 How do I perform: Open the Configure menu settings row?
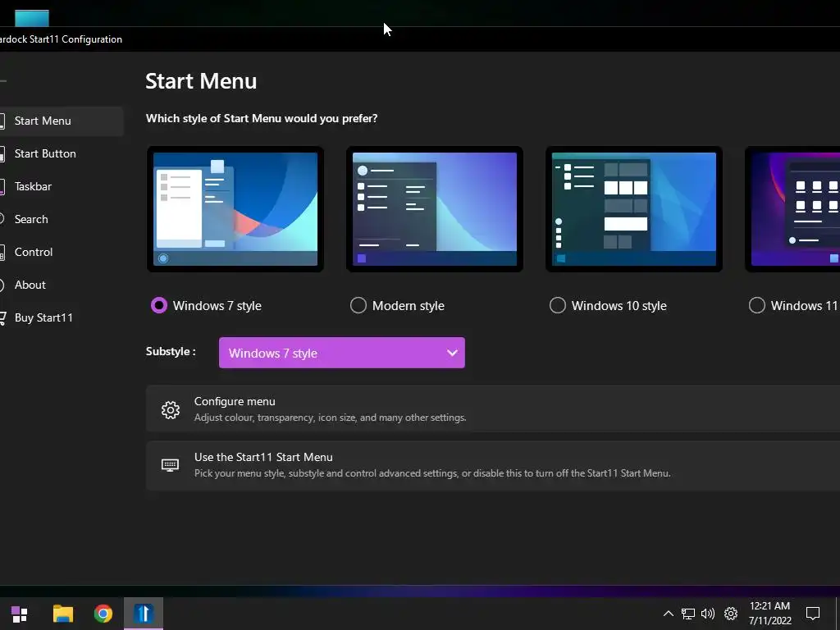(493, 409)
